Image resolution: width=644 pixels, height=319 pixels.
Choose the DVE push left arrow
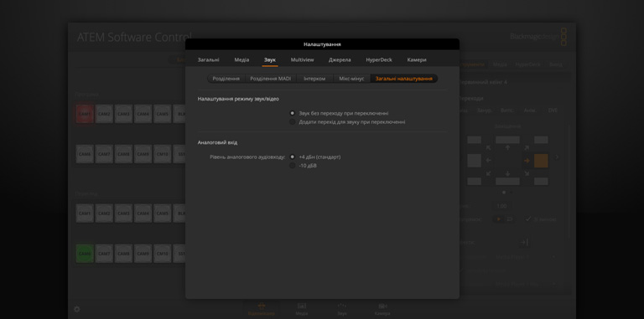coord(488,160)
